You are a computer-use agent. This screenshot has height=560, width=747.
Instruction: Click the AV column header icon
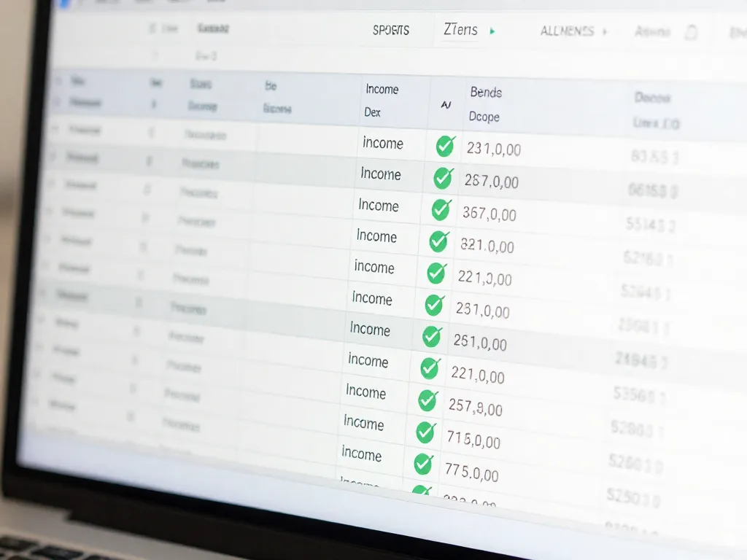(x=446, y=105)
